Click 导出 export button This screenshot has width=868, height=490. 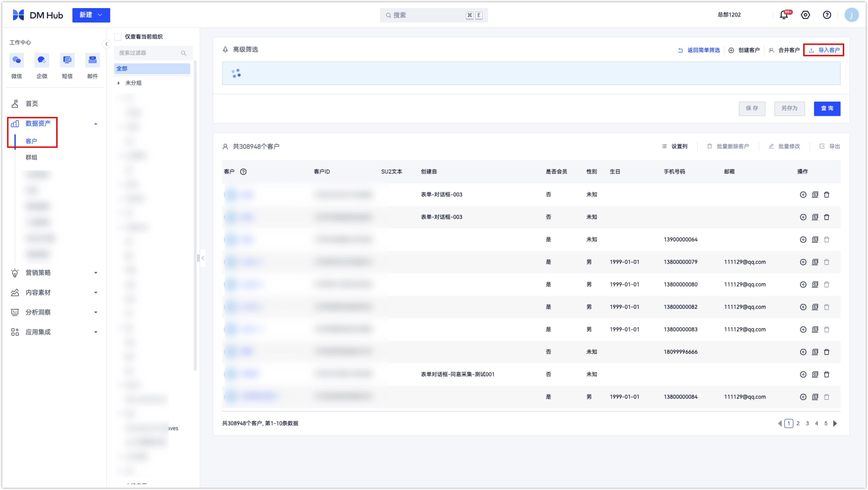(x=830, y=147)
